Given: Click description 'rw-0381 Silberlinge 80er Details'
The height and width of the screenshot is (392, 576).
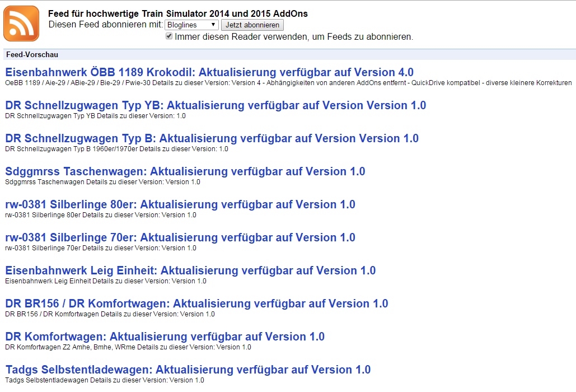Looking at the screenshot, I should click(x=101, y=215).
